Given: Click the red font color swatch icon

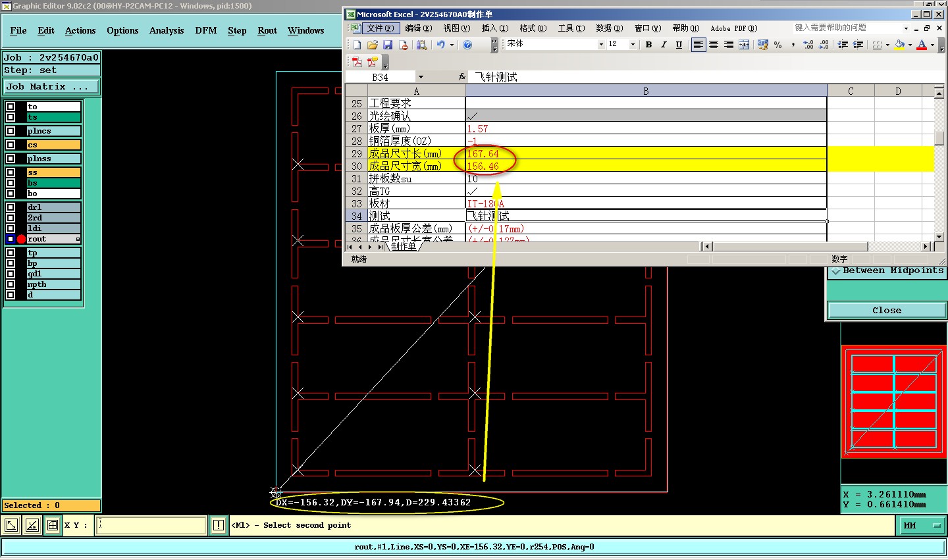Looking at the screenshot, I should click(x=922, y=45).
